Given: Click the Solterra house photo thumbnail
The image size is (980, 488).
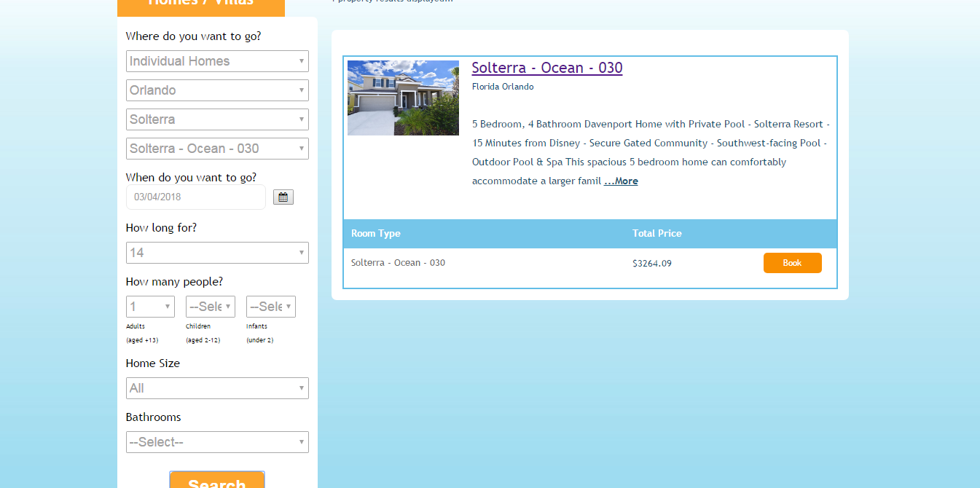Looking at the screenshot, I should (403, 98).
